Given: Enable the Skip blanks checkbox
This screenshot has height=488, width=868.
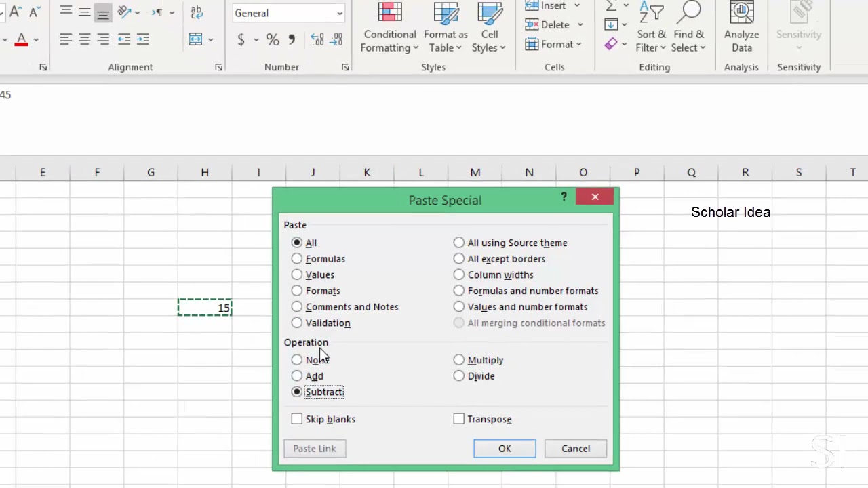Looking at the screenshot, I should click(x=297, y=419).
